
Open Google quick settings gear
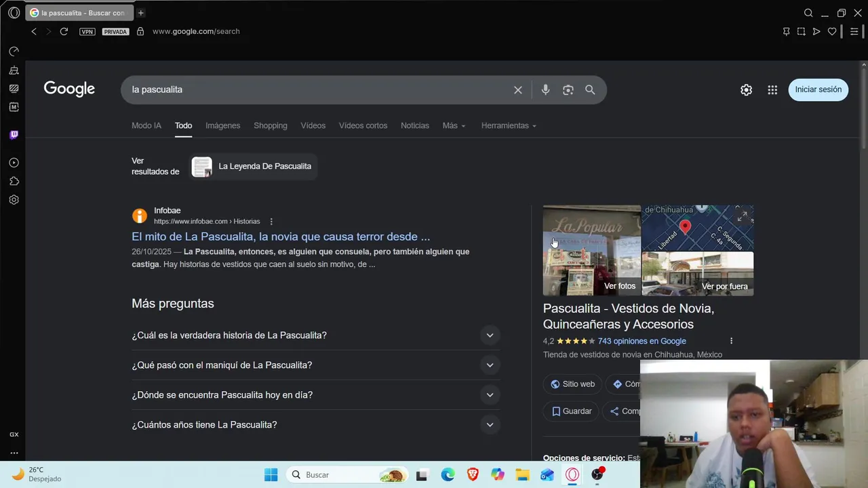coord(747,89)
